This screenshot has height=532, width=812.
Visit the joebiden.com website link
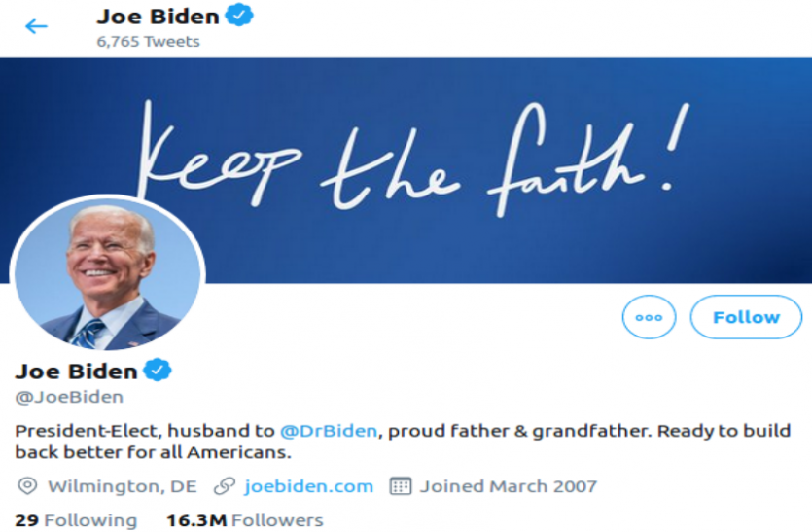tap(308, 486)
